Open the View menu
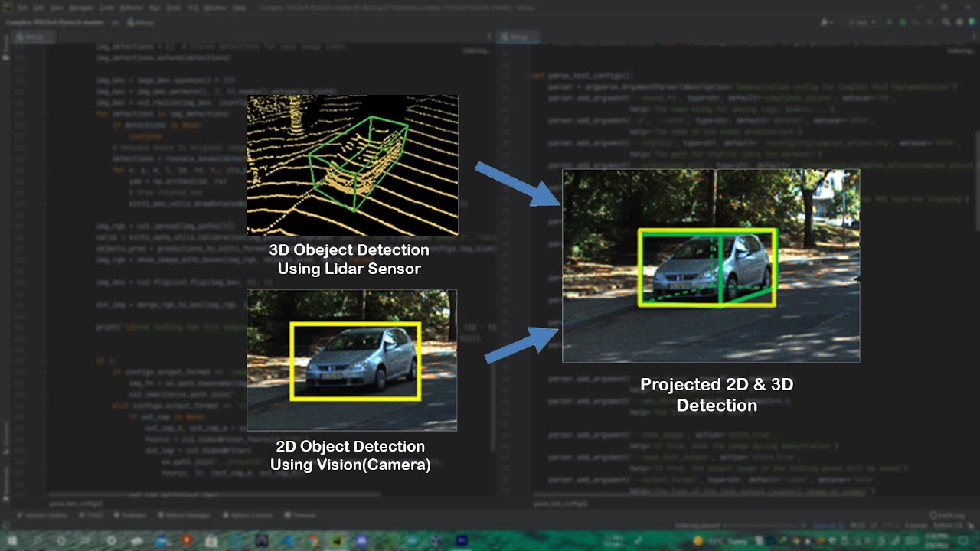The height and width of the screenshot is (551, 980). 57,8
